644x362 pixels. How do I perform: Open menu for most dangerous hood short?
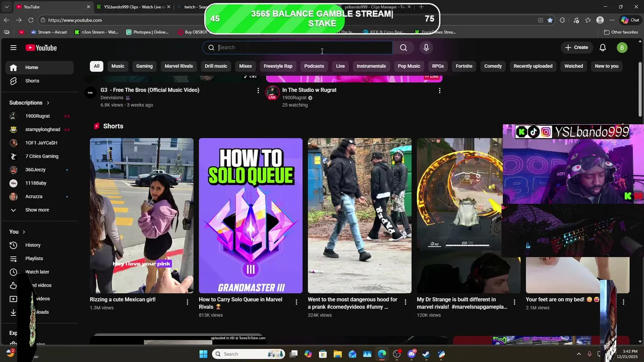[x=406, y=302]
